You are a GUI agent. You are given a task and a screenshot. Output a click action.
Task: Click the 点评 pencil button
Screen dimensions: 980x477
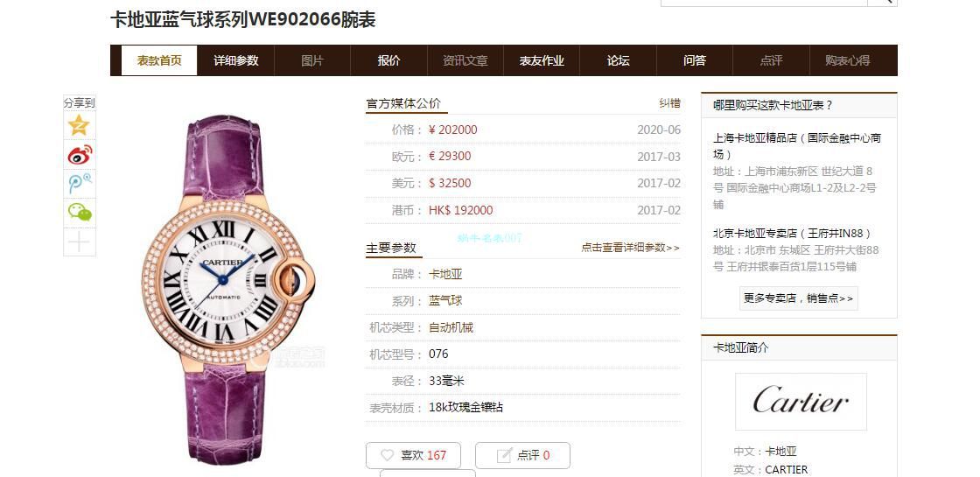click(522, 455)
